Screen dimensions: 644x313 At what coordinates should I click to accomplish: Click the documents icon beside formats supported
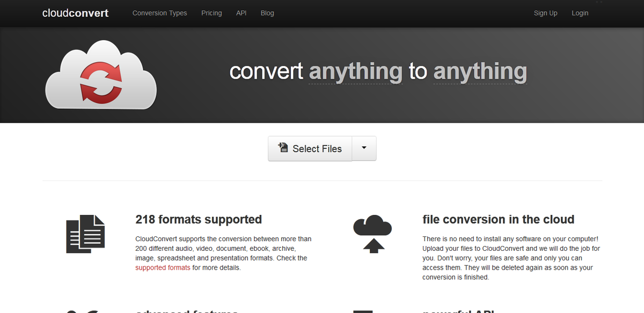click(x=85, y=234)
